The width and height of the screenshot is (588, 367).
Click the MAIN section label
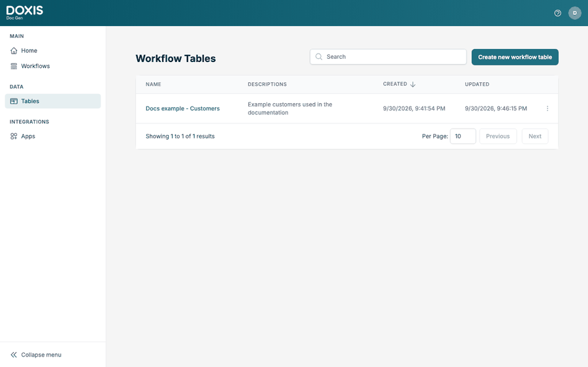[17, 36]
